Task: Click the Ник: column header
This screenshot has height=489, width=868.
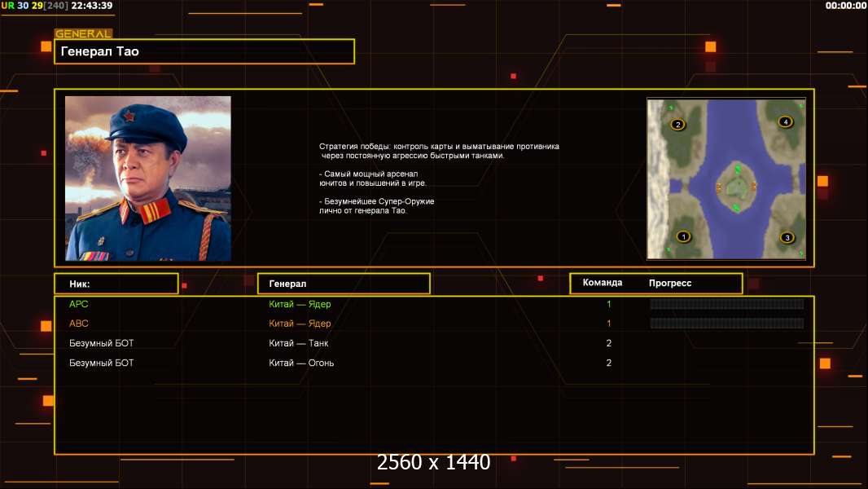Action: click(x=116, y=284)
